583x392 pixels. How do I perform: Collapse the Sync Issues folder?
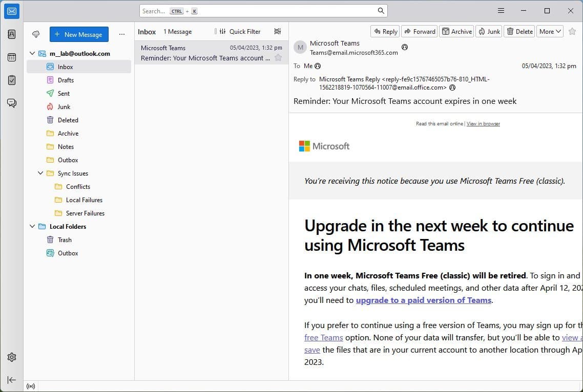(x=40, y=173)
